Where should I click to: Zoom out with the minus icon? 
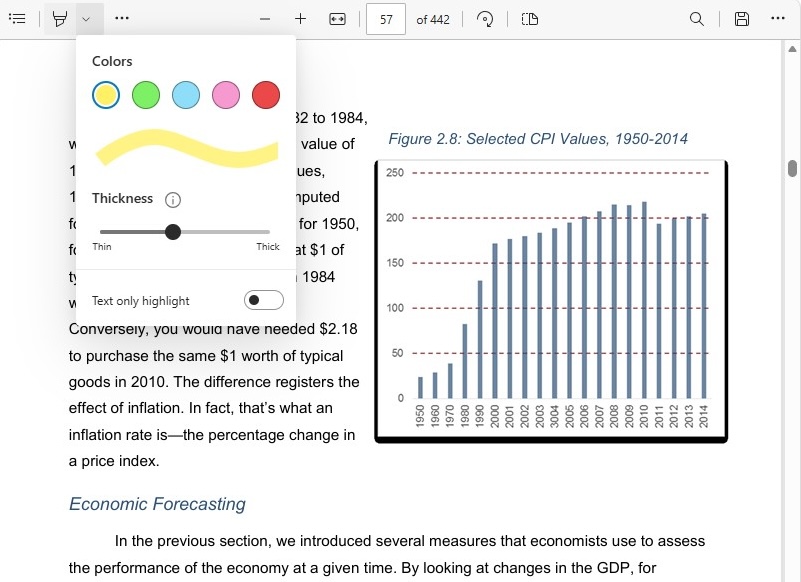(265, 19)
